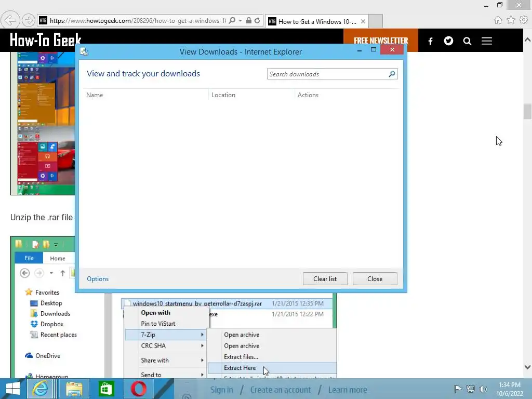Open the Windows Store taskbar icon

pos(106,389)
